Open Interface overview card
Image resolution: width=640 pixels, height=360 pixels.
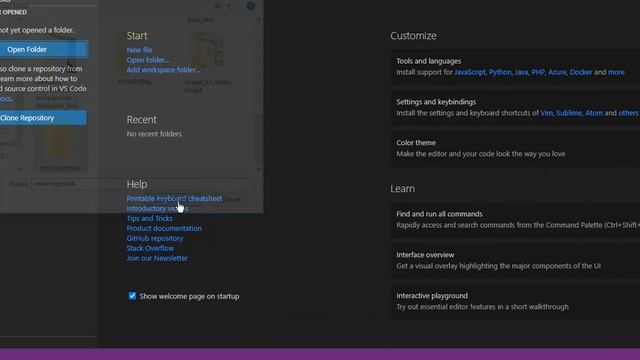coord(516,260)
